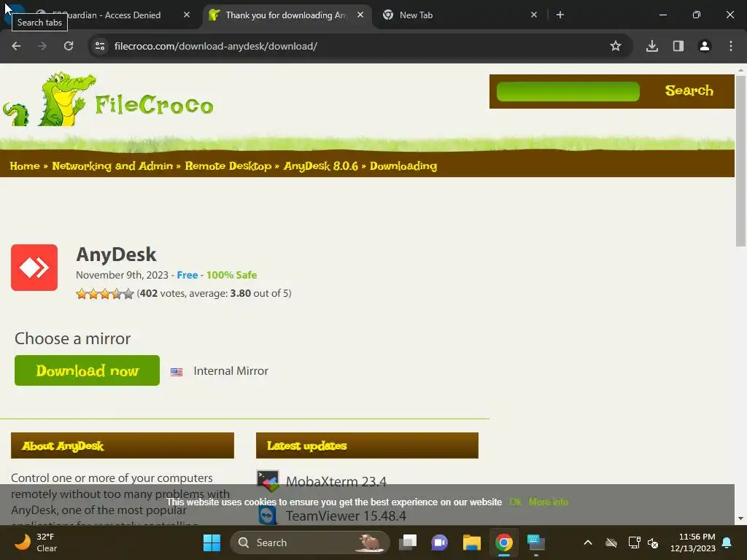Open AnyDesk 8.0.6 breadcrumb
This screenshot has height=560, width=747.
click(x=321, y=166)
